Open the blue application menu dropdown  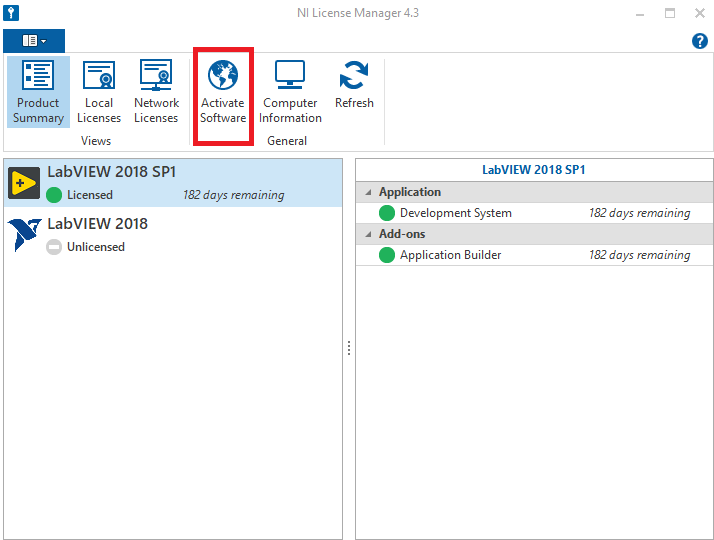tap(34, 41)
